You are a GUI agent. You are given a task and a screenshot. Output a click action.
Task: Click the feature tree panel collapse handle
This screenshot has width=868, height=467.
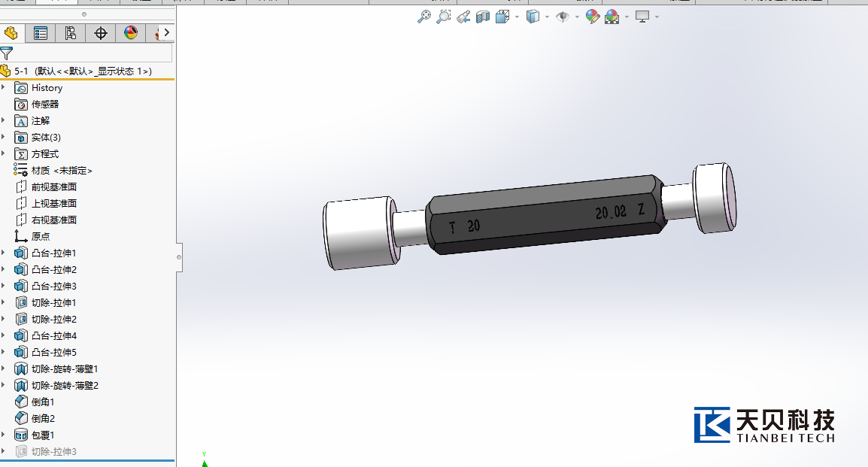coord(179,257)
